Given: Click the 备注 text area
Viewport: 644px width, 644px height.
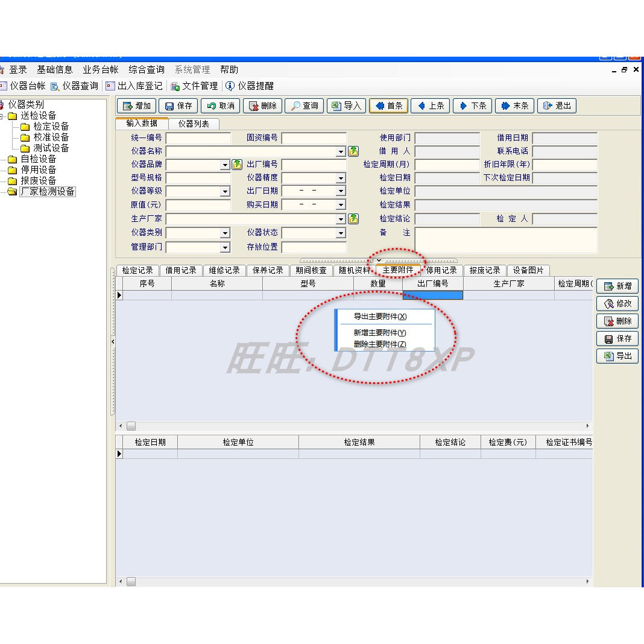Looking at the screenshot, I should pos(506,240).
